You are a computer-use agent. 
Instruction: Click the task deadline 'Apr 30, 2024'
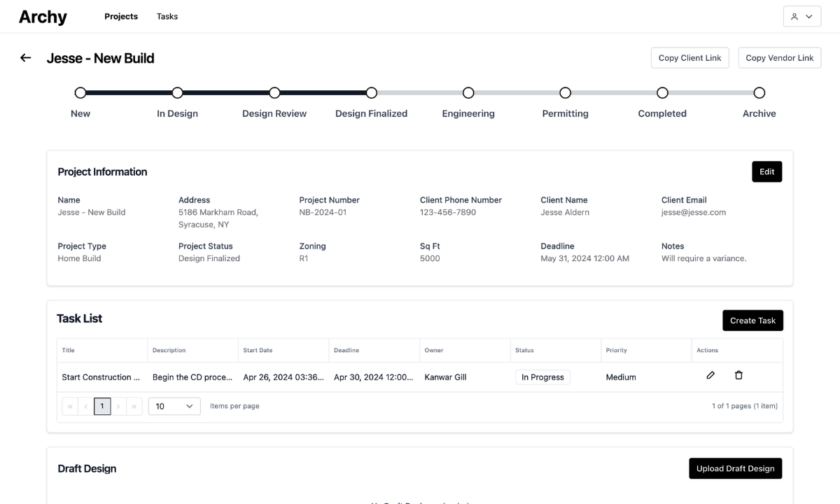(x=374, y=377)
